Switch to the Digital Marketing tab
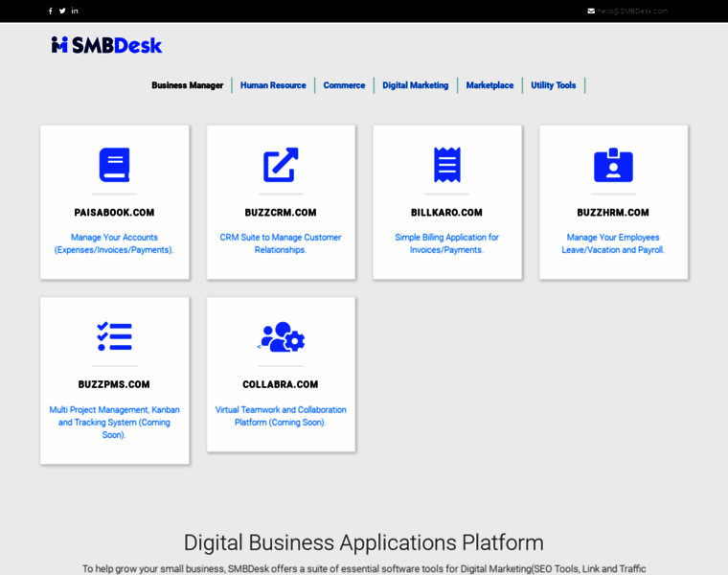Image resolution: width=728 pixels, height=575 pixels. [416, 85]
